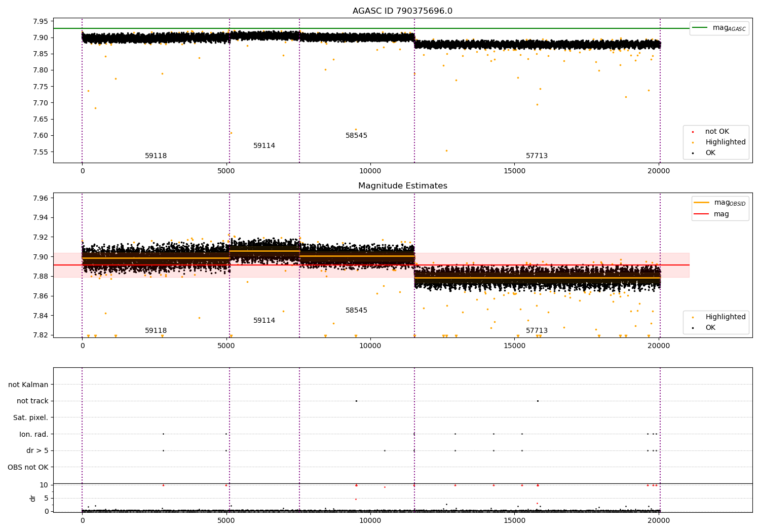
Task: Click the 'Magnitude Estimates' plot title
Action: [402, 186]
